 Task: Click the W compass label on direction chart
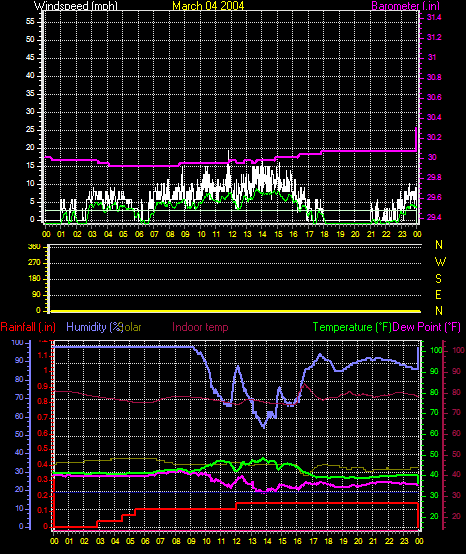[440, 262]
